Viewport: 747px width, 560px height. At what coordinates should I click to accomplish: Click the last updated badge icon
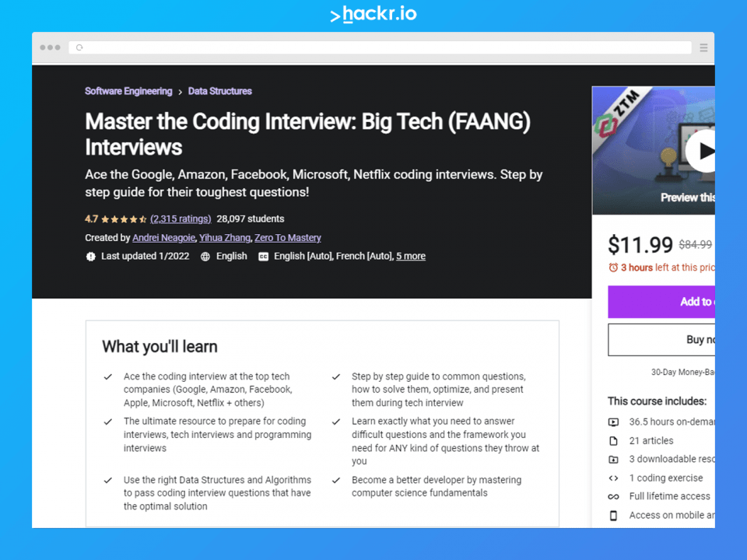click(x=90, y=257)
